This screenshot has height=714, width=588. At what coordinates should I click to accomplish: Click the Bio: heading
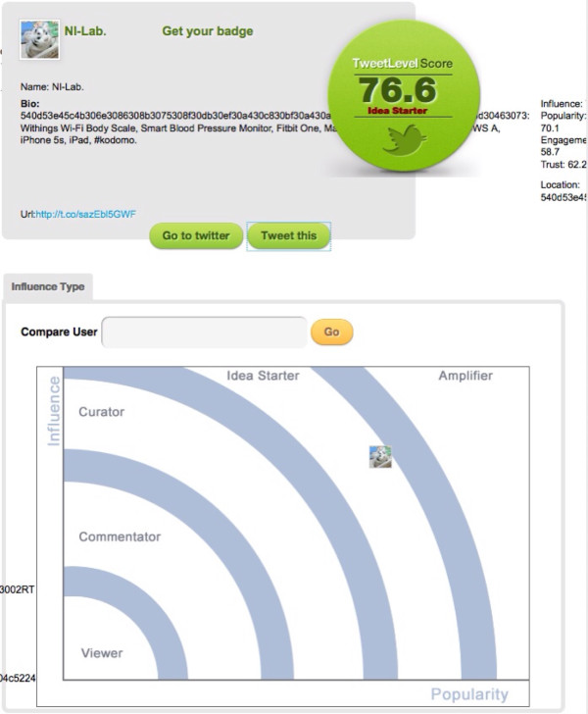30,103
